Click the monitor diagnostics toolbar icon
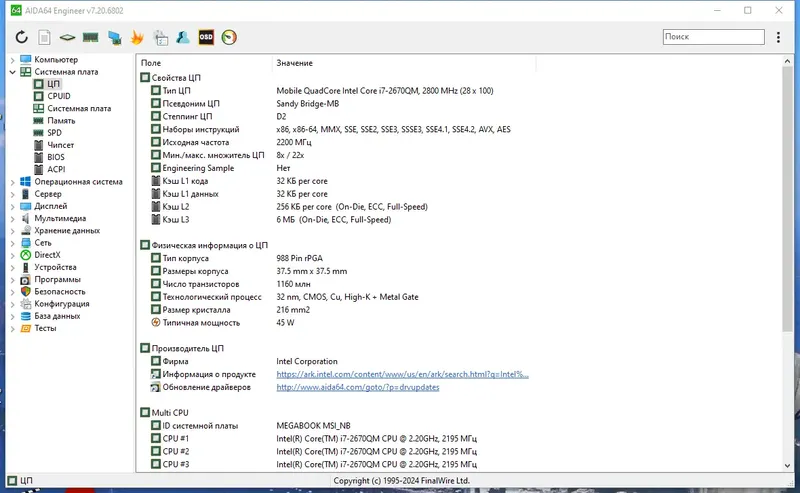The image size is (800, 493). pyautogui.click(x=114, y=37)
